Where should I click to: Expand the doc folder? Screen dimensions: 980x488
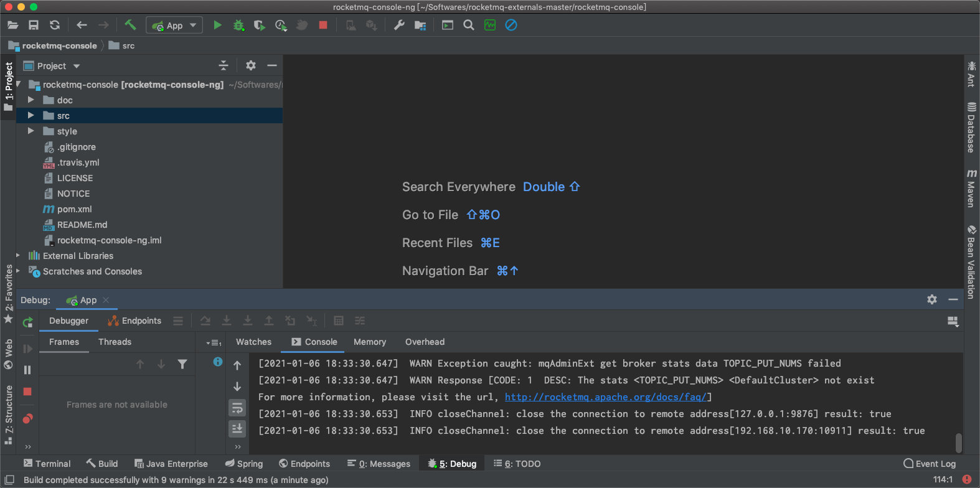tap(31, 100)
